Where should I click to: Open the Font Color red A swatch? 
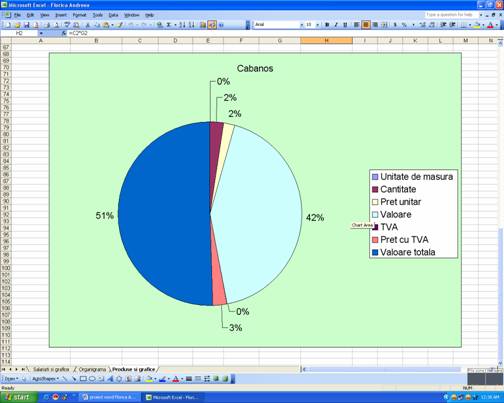pyautogui.click(x=490, y=25)
